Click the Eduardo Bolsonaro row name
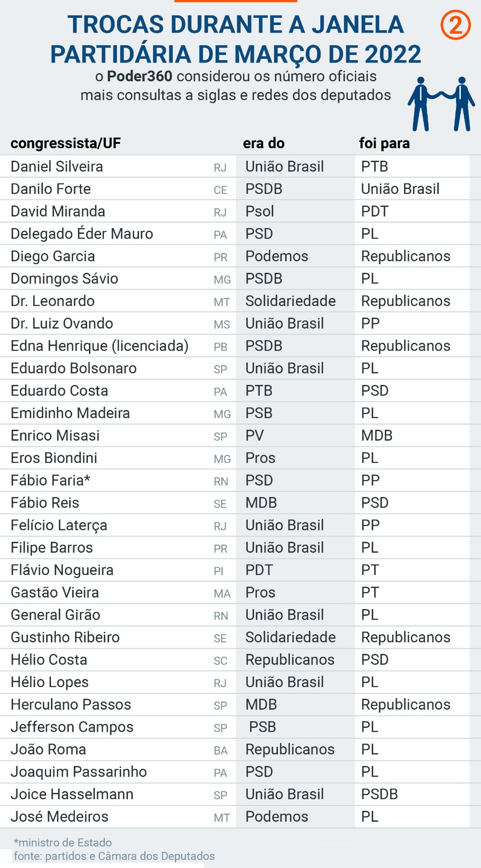481x868 pixels. tap(74, 369)
